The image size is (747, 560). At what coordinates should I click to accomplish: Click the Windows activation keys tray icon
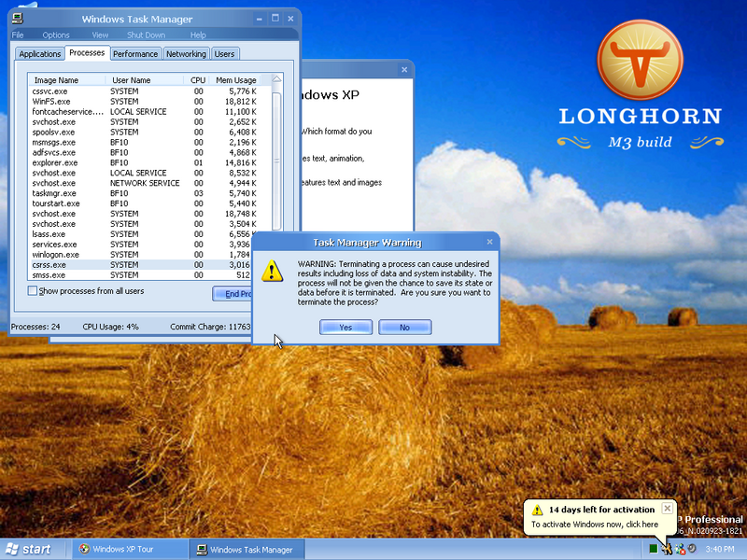point(667,549)
